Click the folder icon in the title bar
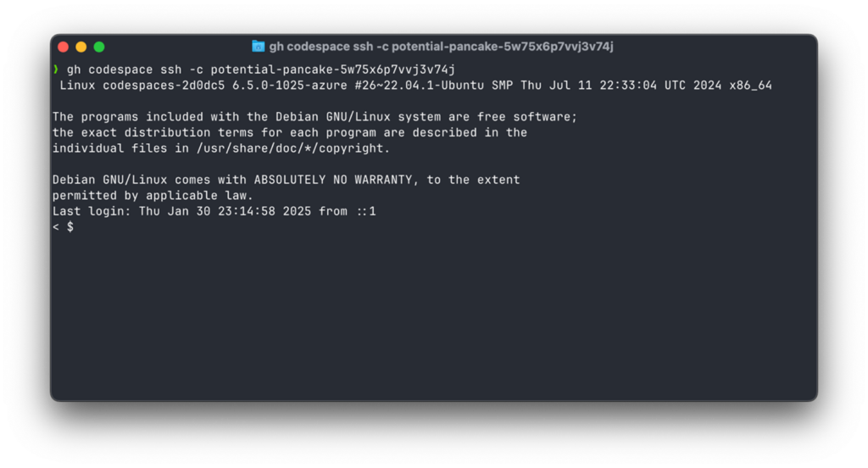 tap(258, 47)
